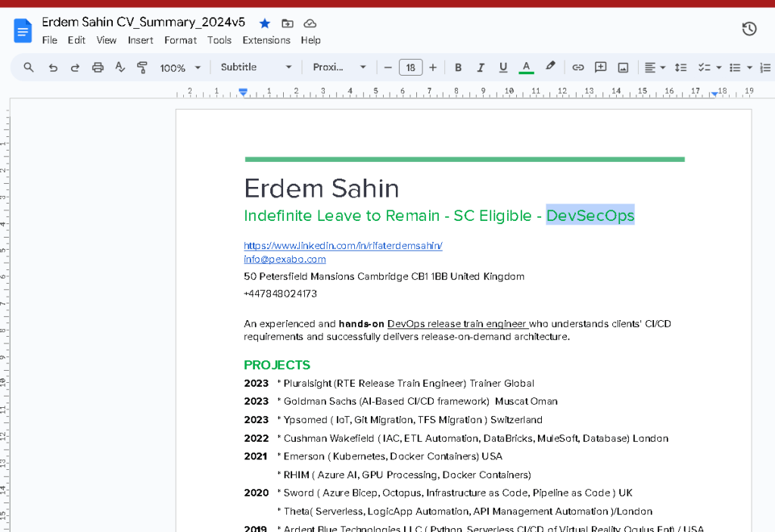The height and width of the screenshot is (532, 775).
Task: Click the Petersfield Mansions address line
Action: tap(384, 276)
